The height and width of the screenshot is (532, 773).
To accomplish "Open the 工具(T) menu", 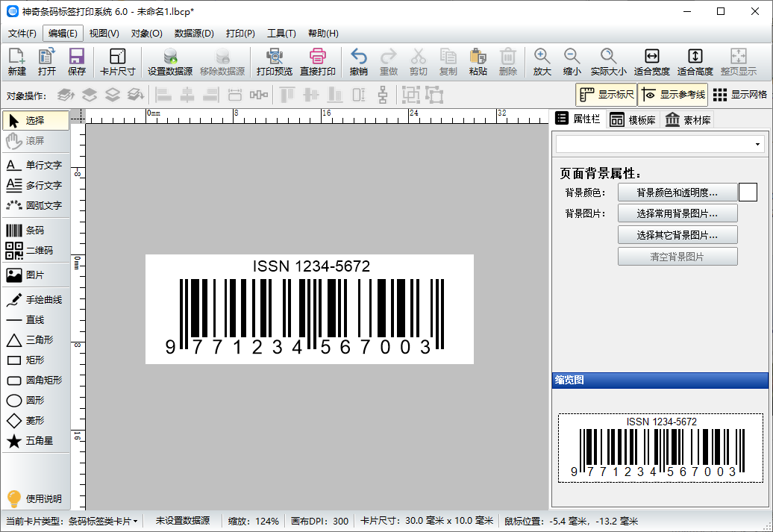I will [x=281, y=34].
